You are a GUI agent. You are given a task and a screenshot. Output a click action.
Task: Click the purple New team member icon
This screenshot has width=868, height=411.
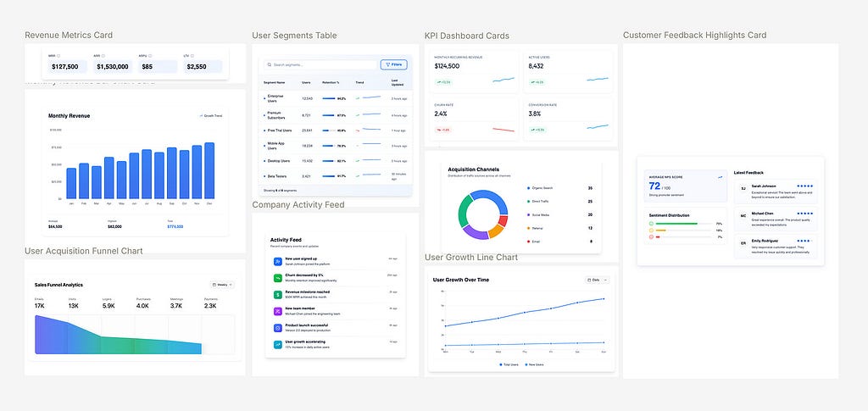(x=277, y=311)
